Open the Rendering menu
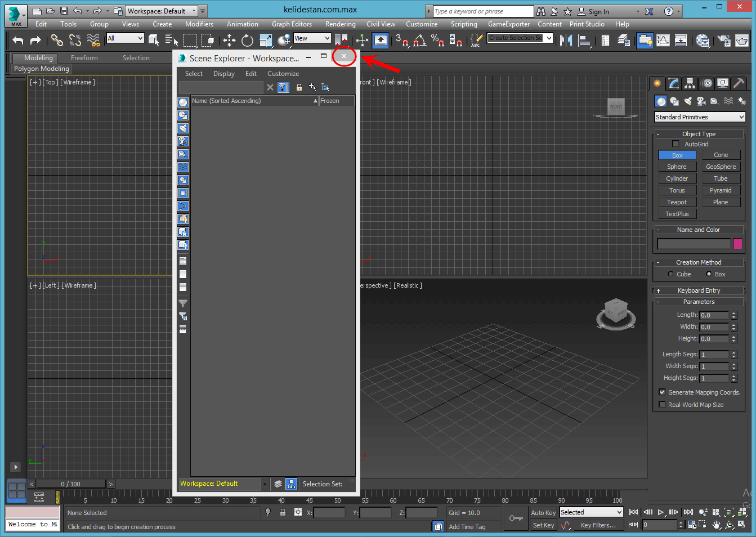 341,24
